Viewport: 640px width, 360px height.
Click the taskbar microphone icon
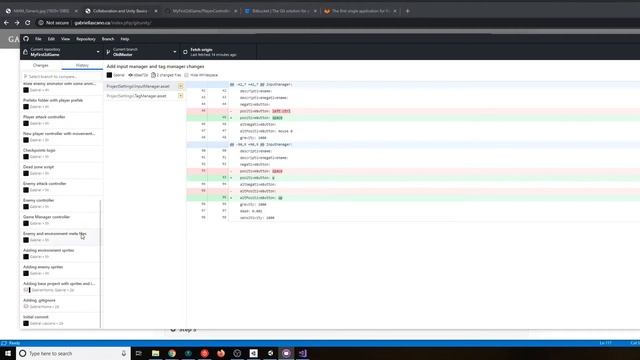click(124, 353)
